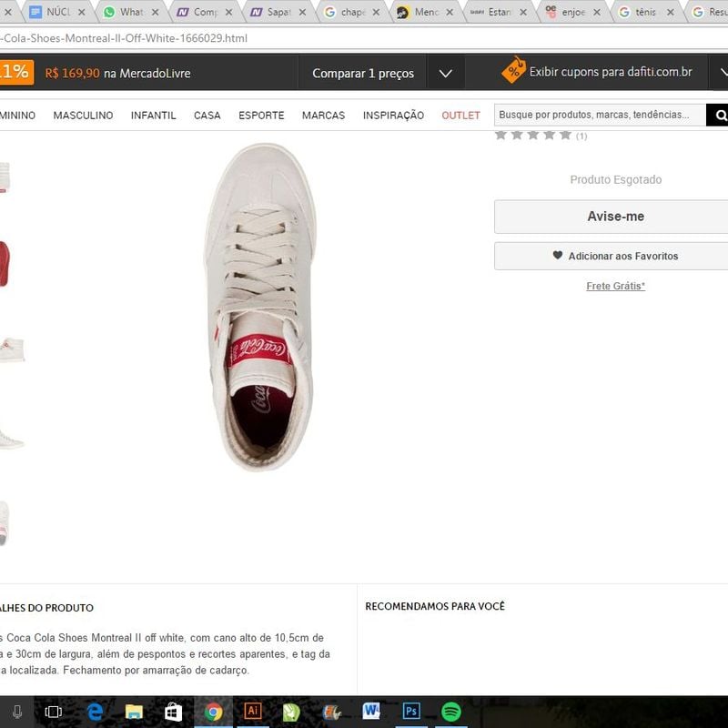Launch Photoshop from the taskbar
Screen dimensions: 728x728
tap(411, 711)
